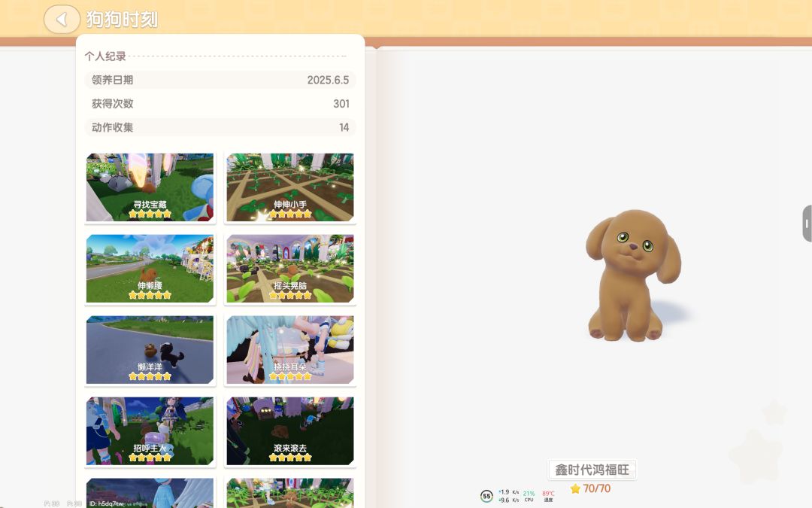Click the 70/70 star count
Screen dimensions: 812x508
coord(596,488)
